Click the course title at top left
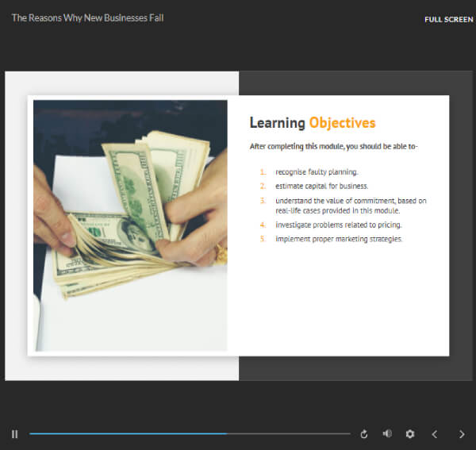 (87, 18)
